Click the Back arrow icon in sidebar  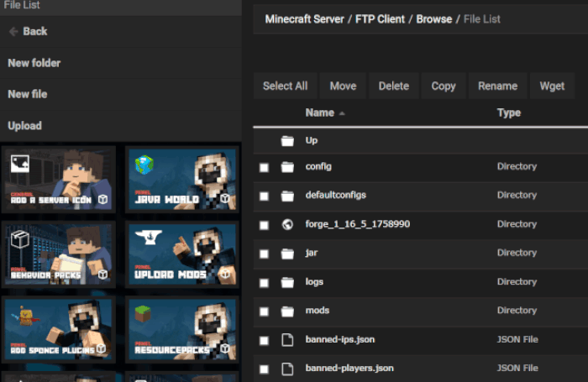[13, 32]
